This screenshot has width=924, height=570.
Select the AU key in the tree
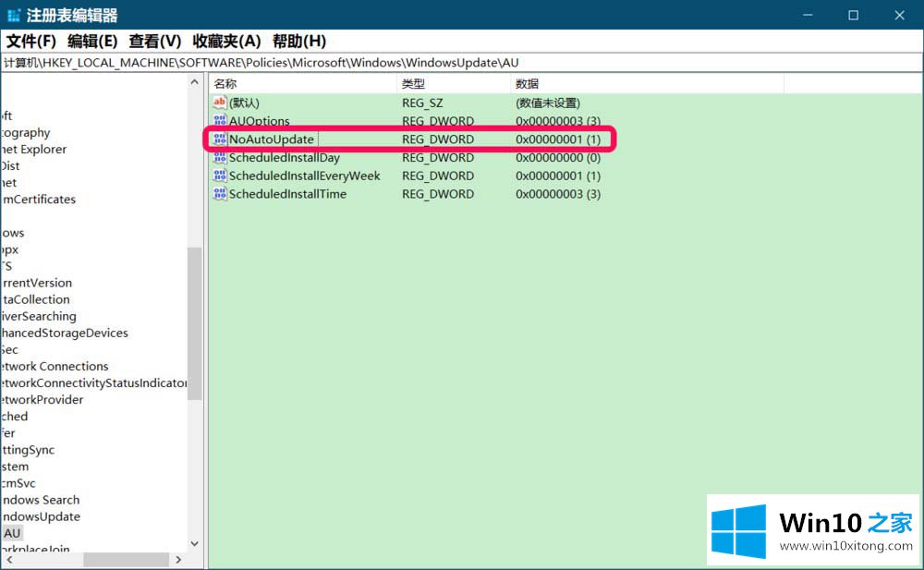pos(12,533)
